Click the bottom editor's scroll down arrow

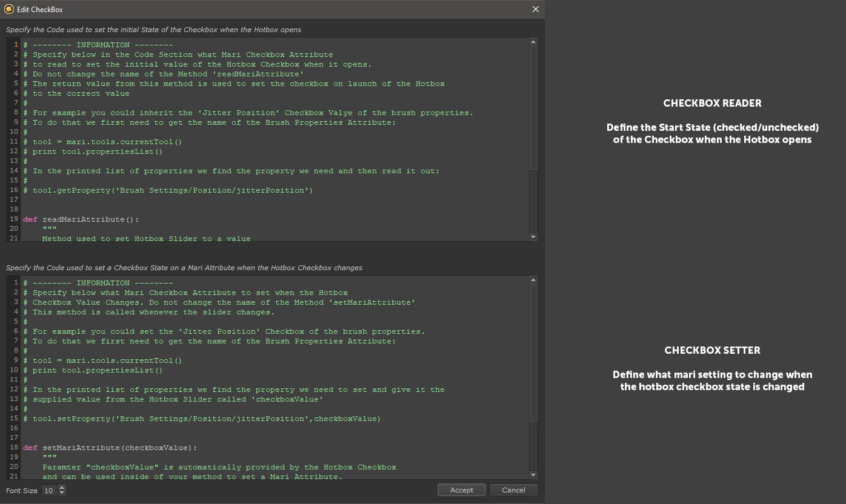click(x=533, y=475)
